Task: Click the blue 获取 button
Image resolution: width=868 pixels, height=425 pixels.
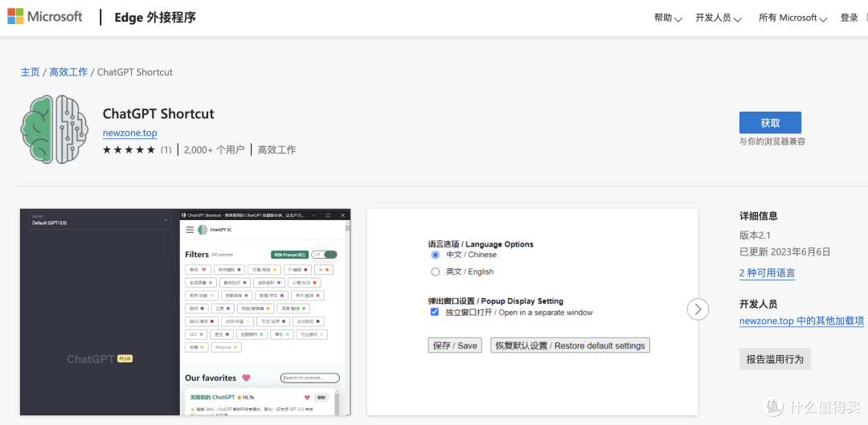Action: click(770, 123)
